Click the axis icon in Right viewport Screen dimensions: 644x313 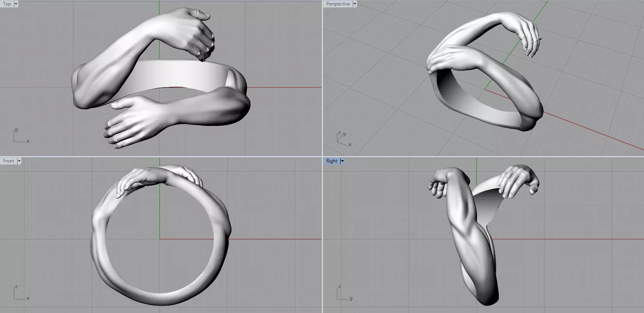(x=344, y=293)
